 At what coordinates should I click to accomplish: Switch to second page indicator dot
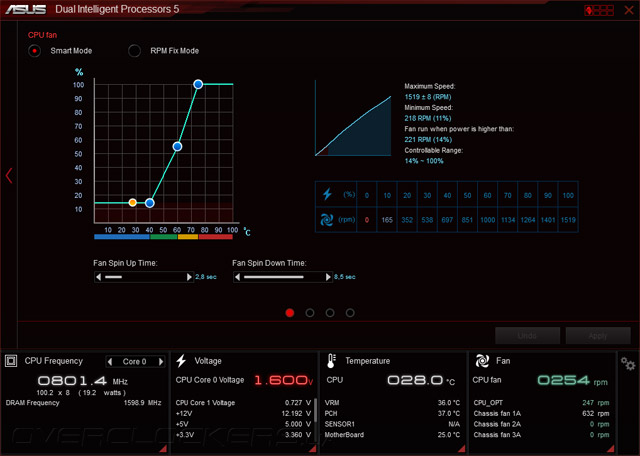[x=310, y=313]
